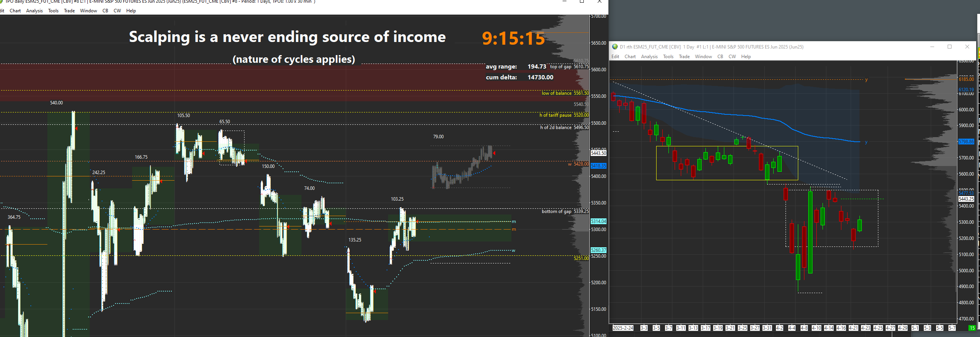
Task: Click the globe app icon in the D1 rth window title bar
Action: click(x=615, y=47)
